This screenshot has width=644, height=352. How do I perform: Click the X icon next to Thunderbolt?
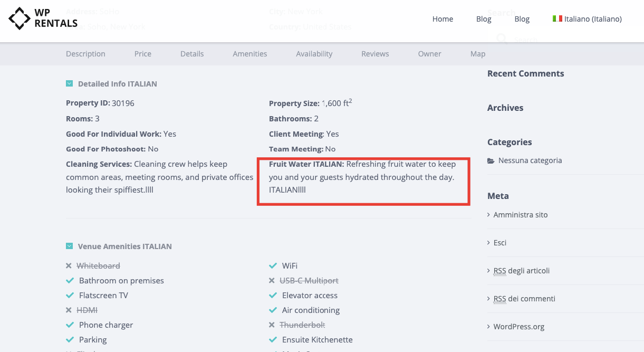[x=273, y=325]
